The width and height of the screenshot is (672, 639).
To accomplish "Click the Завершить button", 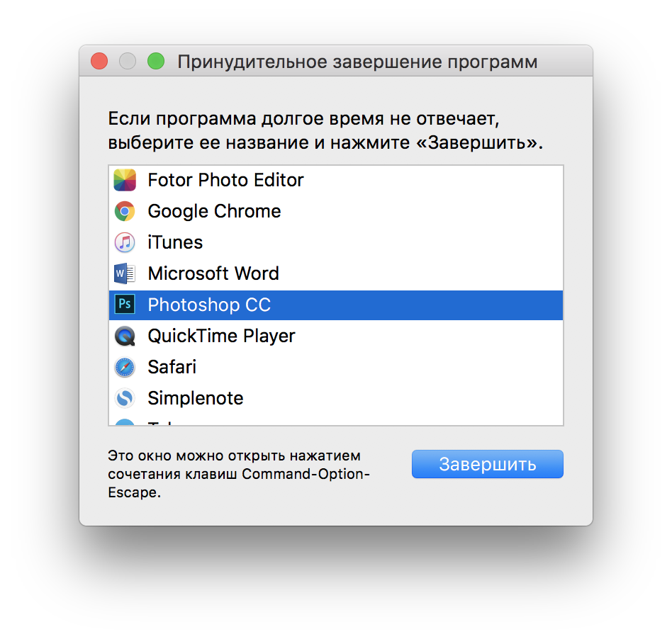I will coord(487,464).
